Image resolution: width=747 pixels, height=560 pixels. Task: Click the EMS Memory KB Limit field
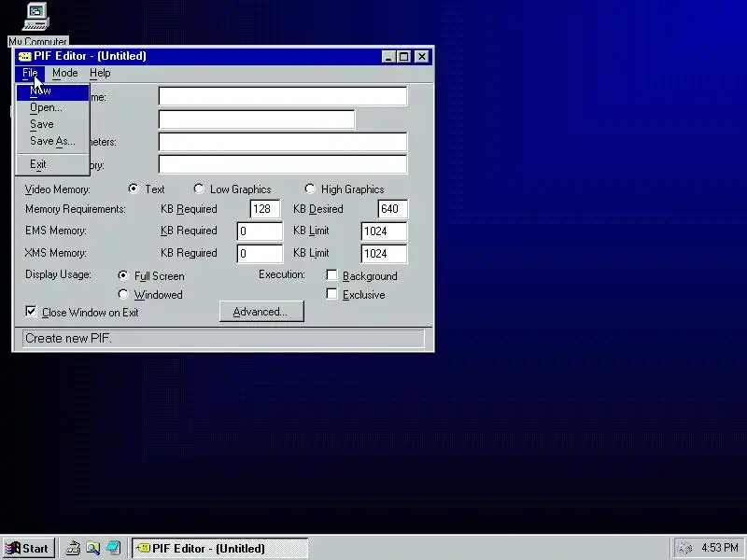[x=384, y=231]
